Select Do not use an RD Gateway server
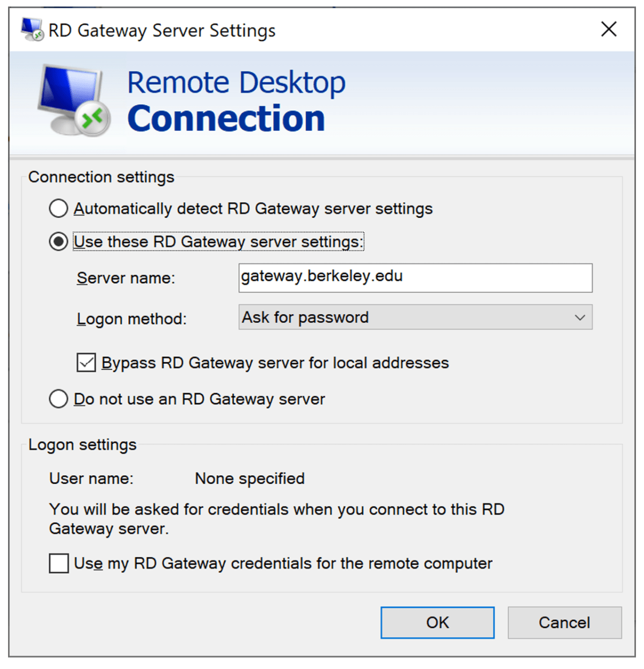644x669 pixels. (x=58, y=399)
